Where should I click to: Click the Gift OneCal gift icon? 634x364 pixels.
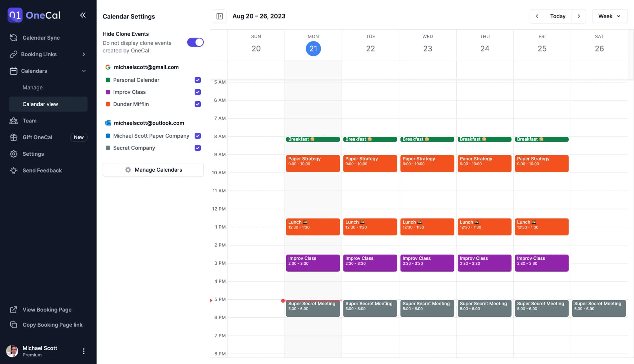coord(14,137)
